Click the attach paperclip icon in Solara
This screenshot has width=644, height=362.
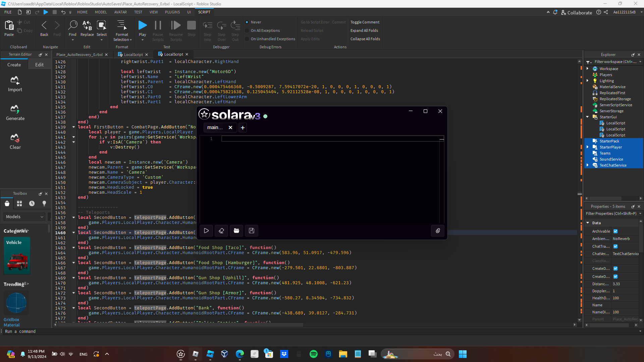pyautogui.click(x=438, y=231)
